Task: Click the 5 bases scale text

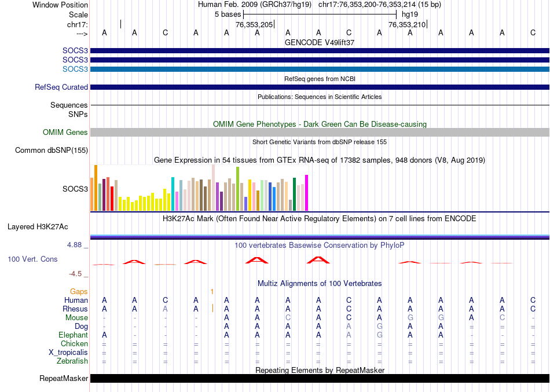Action: pos(228,14)
